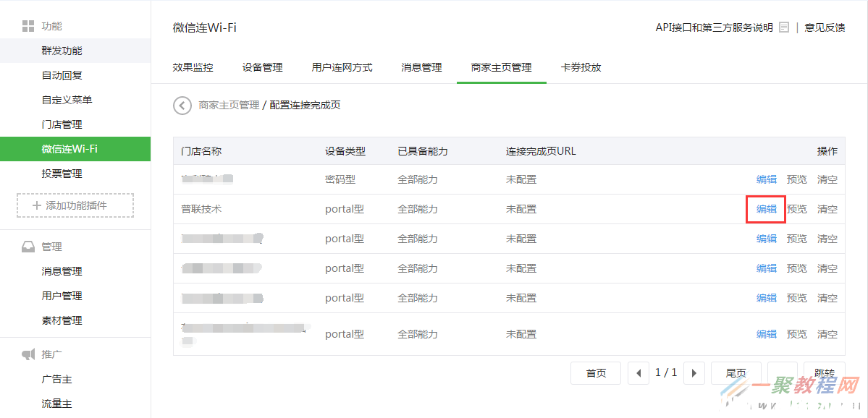Image resolution: width=868 pixels, height=418 pixels.
Task: Click 清空 in the 密码型 device row
Action: [827, 179]
